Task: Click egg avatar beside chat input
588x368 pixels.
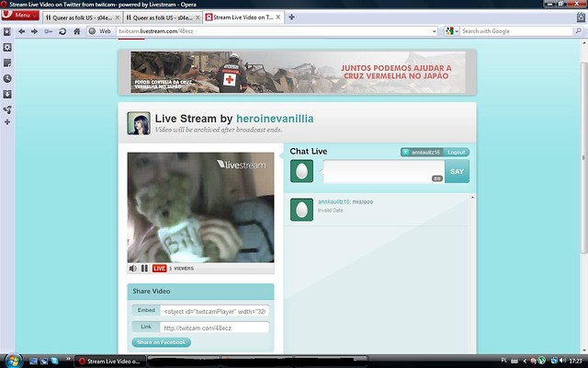Action: tap(302, 171)
